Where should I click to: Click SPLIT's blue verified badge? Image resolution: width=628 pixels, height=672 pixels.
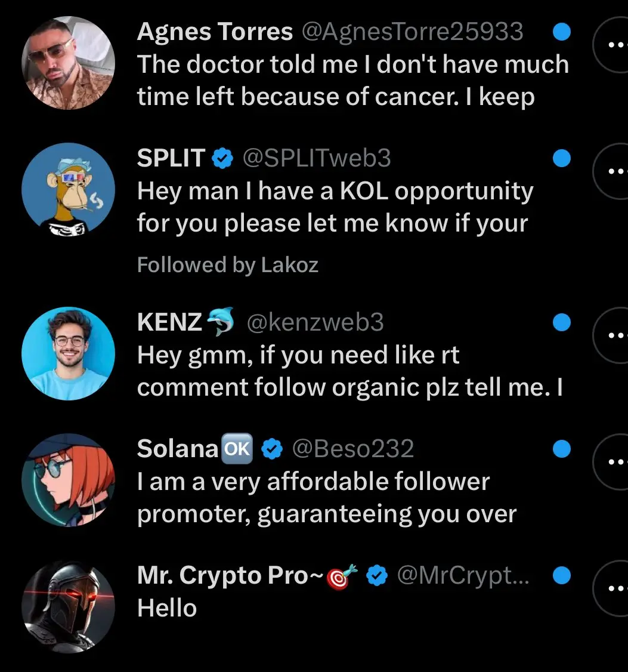[x=222, y=158]
